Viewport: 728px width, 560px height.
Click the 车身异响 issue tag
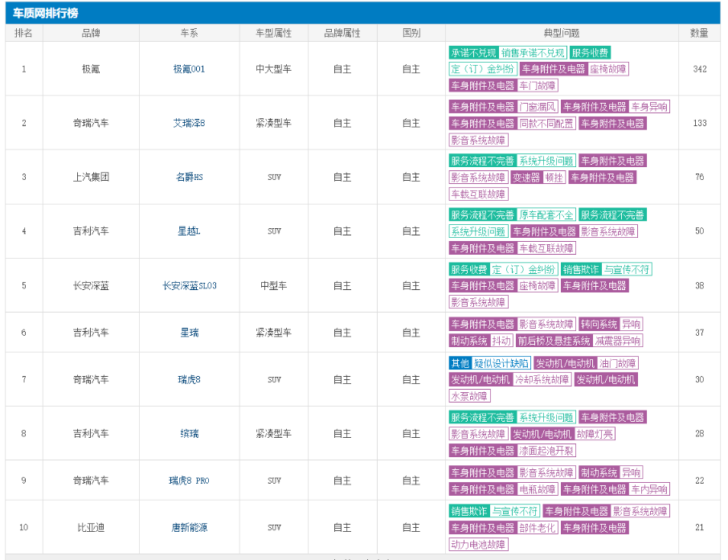point(649,107)
